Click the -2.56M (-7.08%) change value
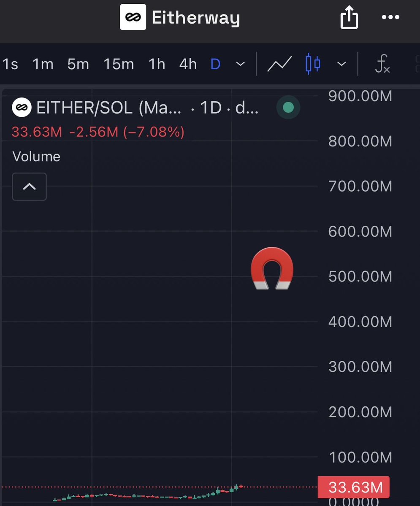The image size is (420, 506). click(x=127, y=132)
